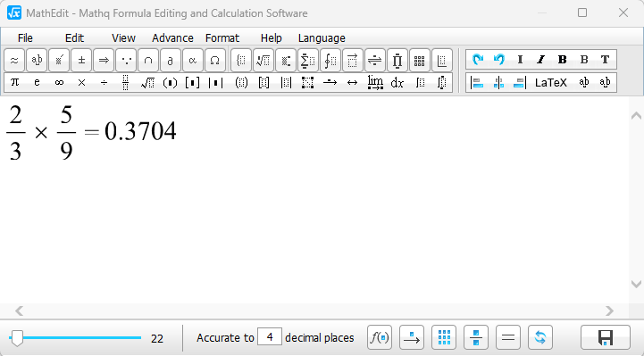Open the Sigma summation templates palette

[x=308, y=61]
